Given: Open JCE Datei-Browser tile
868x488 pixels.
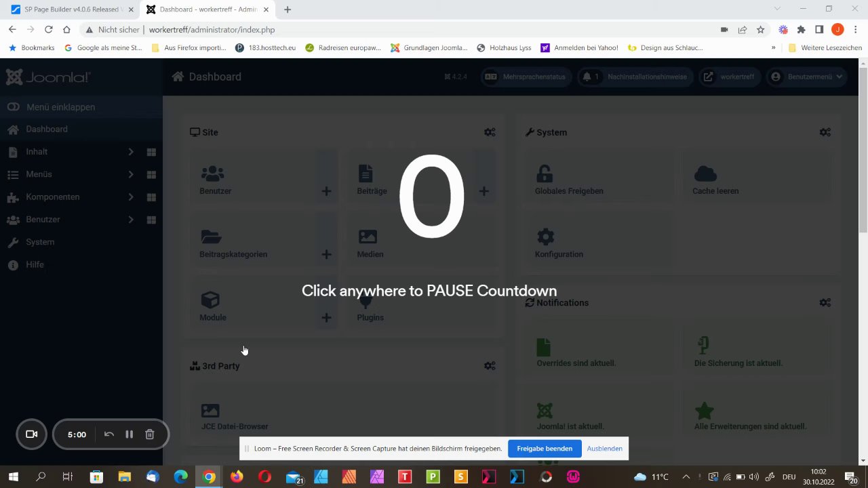Looking at the screenshot, I should (x=342, y=414).
